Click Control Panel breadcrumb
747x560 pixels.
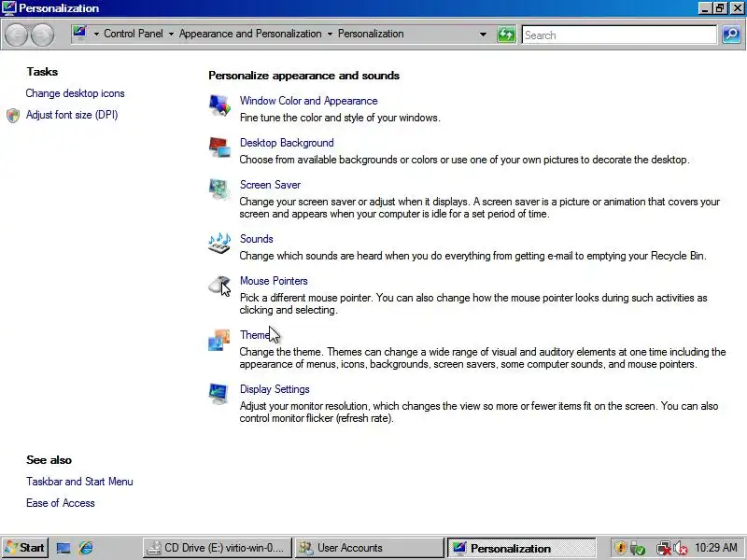pyautogui.click(x=134, y=34)
